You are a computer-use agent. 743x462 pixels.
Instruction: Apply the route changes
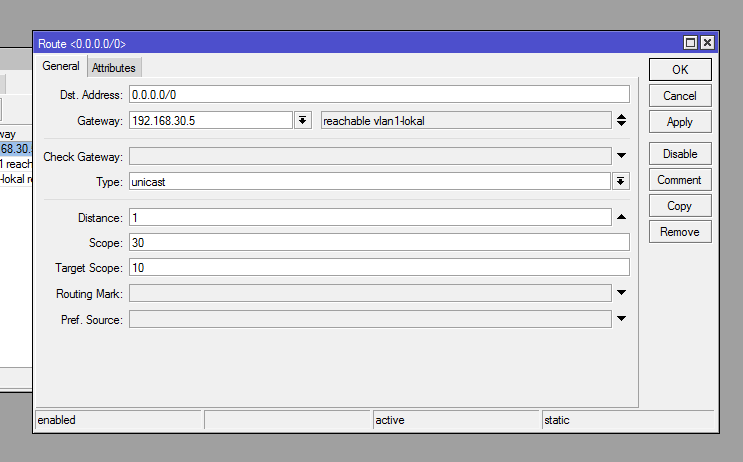click(x=680, y=122)
